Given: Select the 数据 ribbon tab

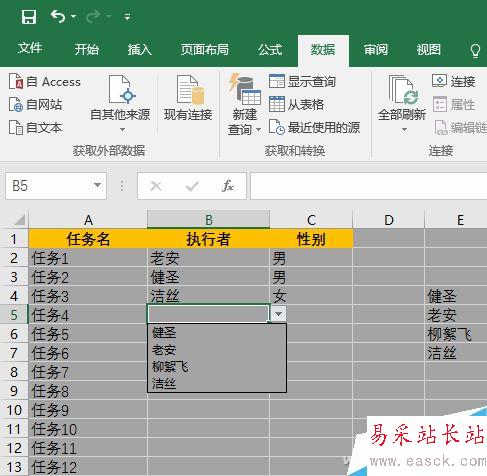Looking at the screenshot, I should [323, 50].
